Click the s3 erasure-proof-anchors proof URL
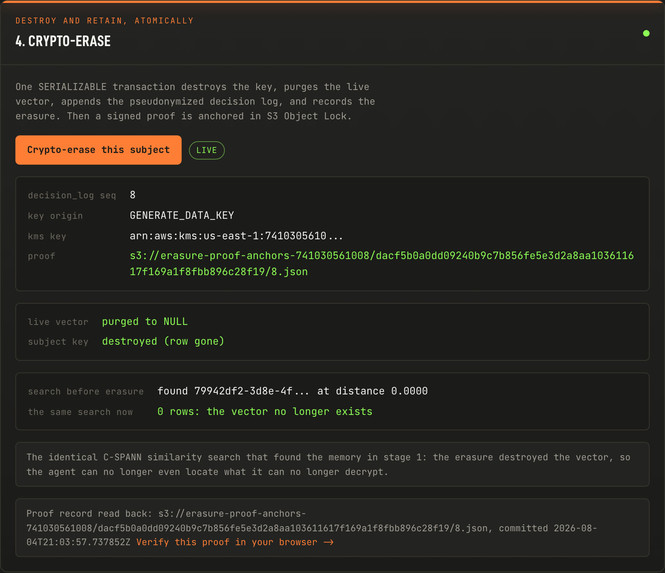This screenshot has width=665, height=573. (x=382, y=263)
